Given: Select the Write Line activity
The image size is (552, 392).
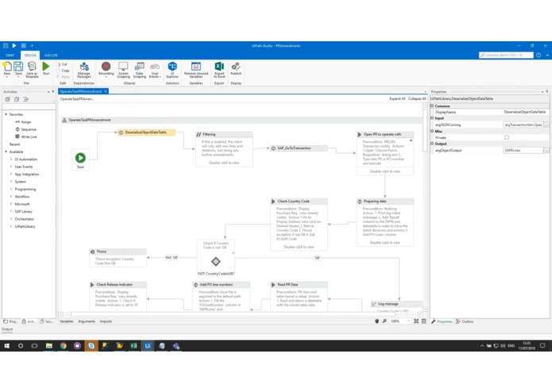Looking at the screenshot, I should point(25,136).
